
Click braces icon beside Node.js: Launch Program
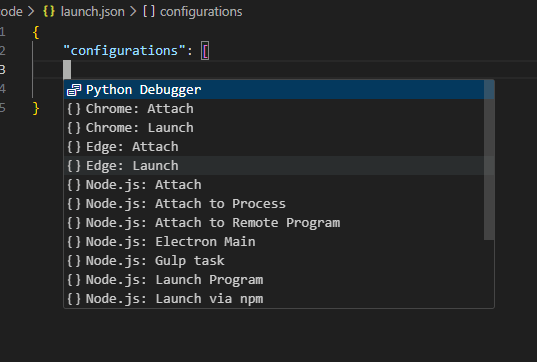coord(74,280)
